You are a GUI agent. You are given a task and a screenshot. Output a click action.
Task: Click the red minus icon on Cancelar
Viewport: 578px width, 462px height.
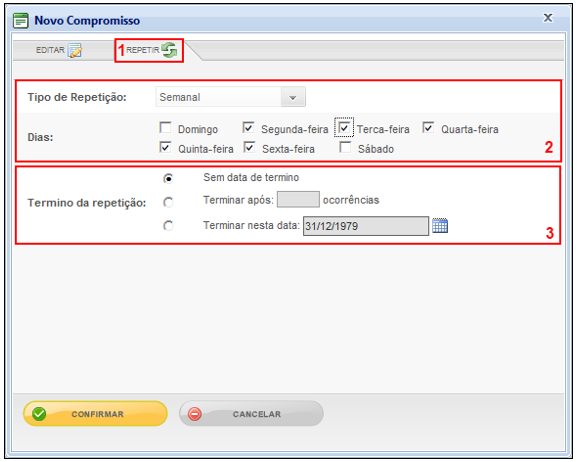click(195, 414)
